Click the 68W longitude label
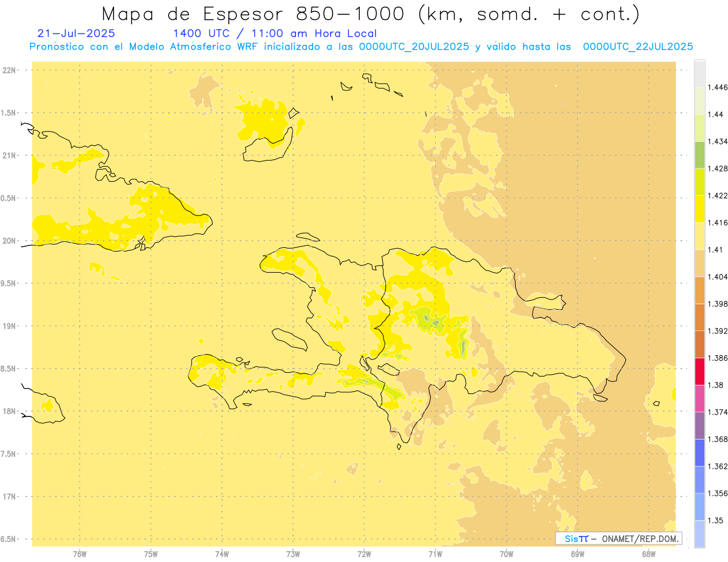728x562 pixels. coord(649,554)
